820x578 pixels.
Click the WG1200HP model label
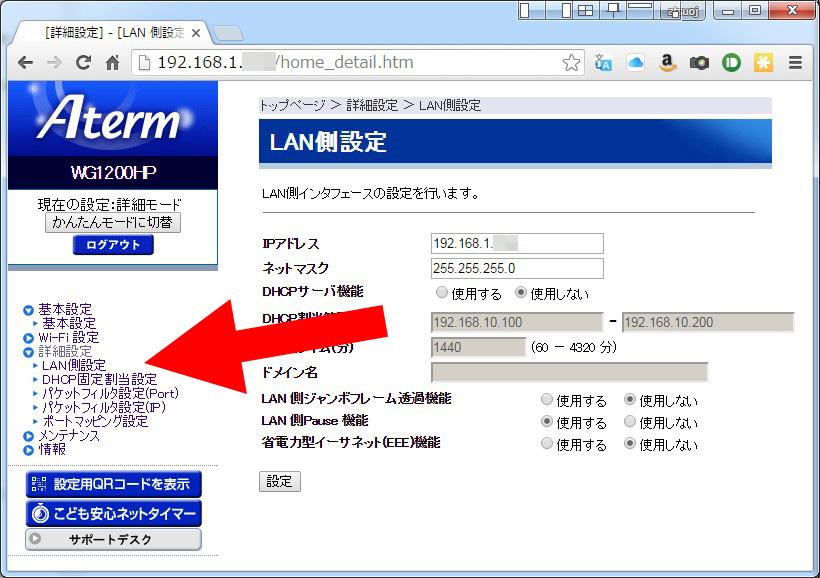tap(113, 172)
